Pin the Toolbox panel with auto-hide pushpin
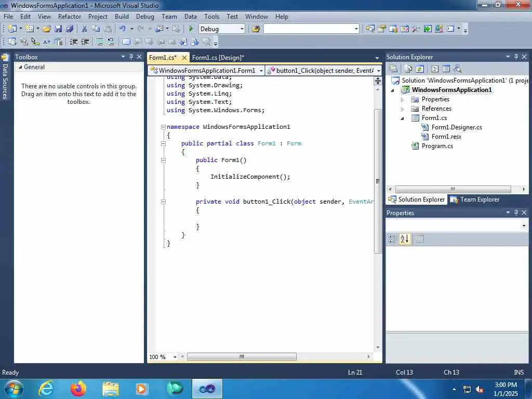 131,57
